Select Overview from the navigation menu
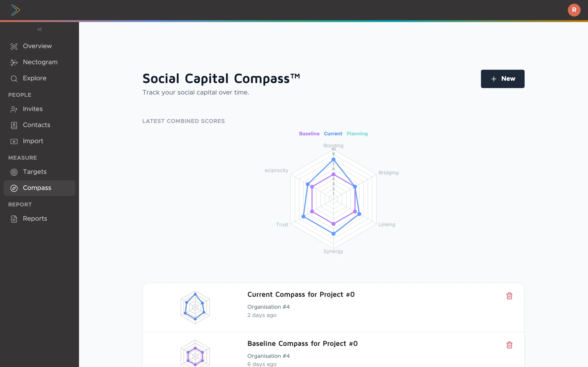Screen dimensions: 588x367 point(37,46)
